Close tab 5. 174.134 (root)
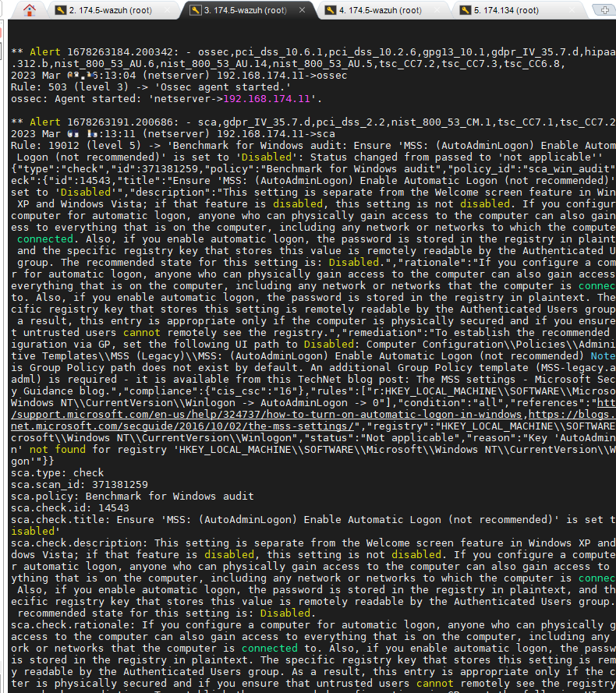The width and height of the screenshot is (616, 693). pyautogui.click(x=572, y=10)
